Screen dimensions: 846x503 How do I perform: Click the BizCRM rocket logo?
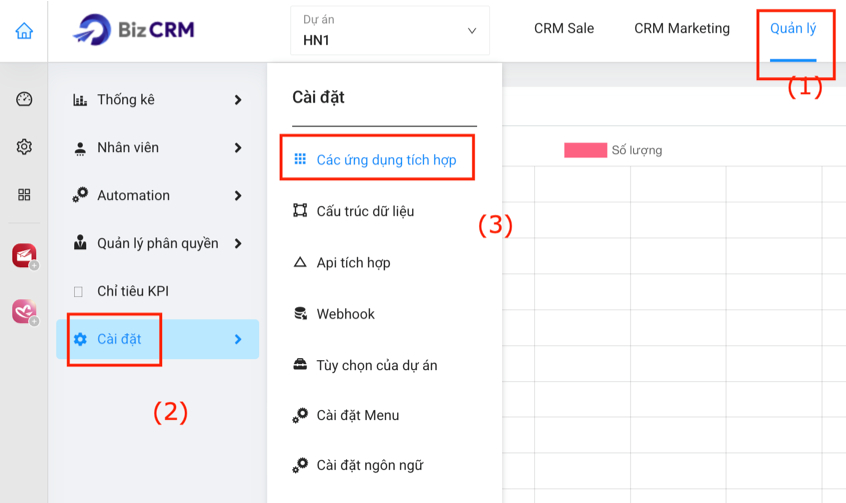pos(91,30)
